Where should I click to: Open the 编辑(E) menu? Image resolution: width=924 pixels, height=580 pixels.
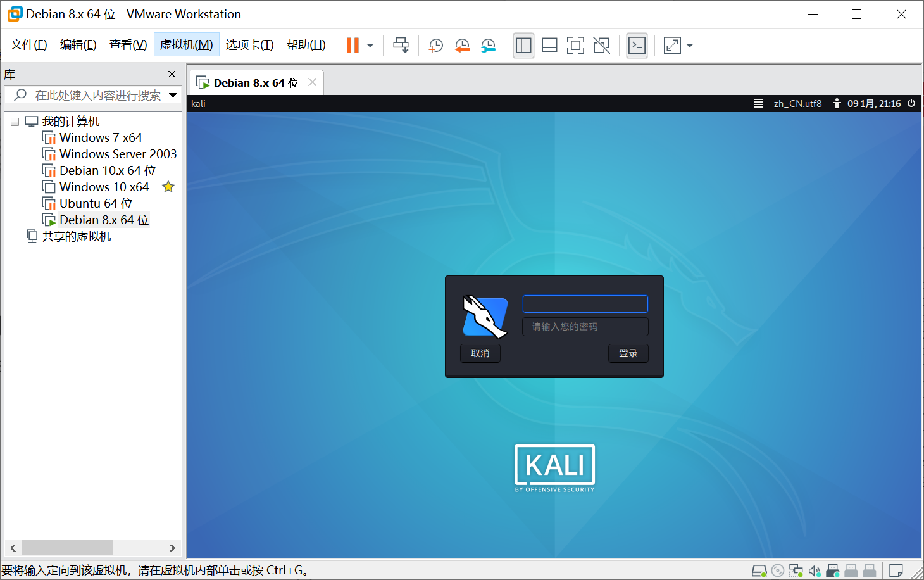78,45
